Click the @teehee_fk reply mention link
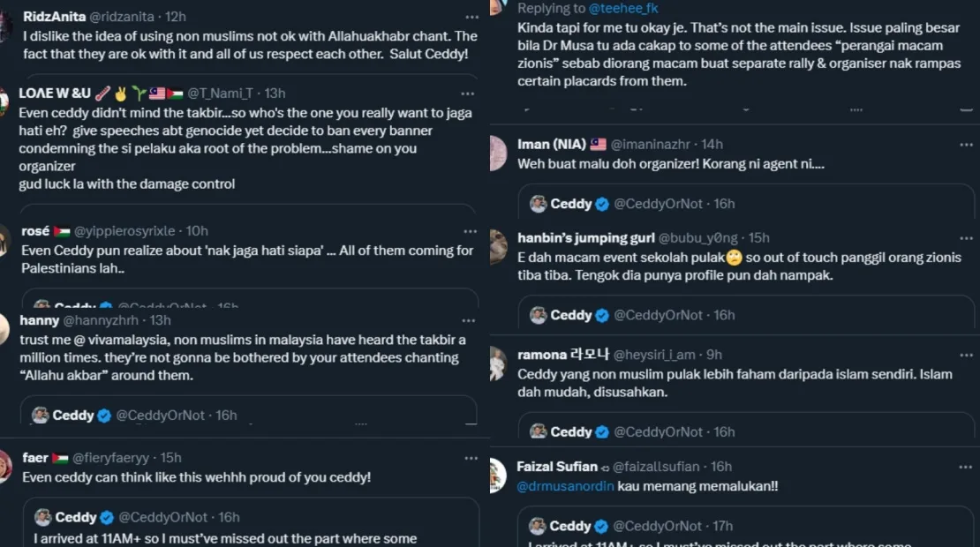The image size is (980, 547). (x=623, y=9)
